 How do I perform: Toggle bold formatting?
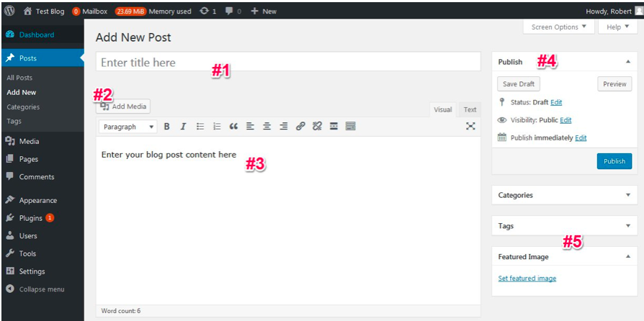166,127
